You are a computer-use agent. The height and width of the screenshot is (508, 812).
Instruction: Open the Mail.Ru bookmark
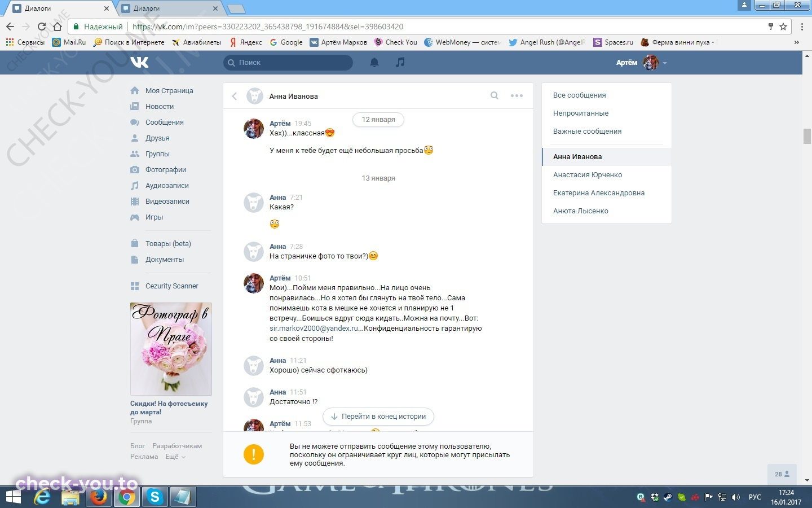tap(69, 42)
